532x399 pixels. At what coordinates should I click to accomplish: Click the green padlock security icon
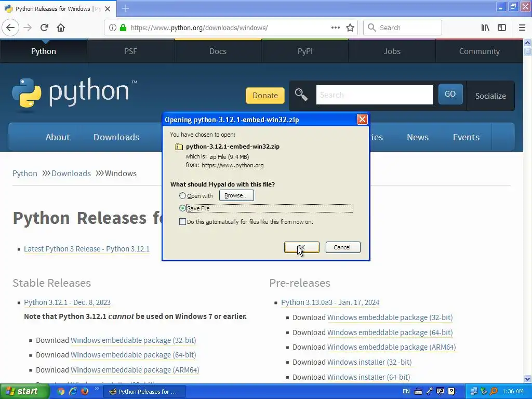tap(123, 28)
